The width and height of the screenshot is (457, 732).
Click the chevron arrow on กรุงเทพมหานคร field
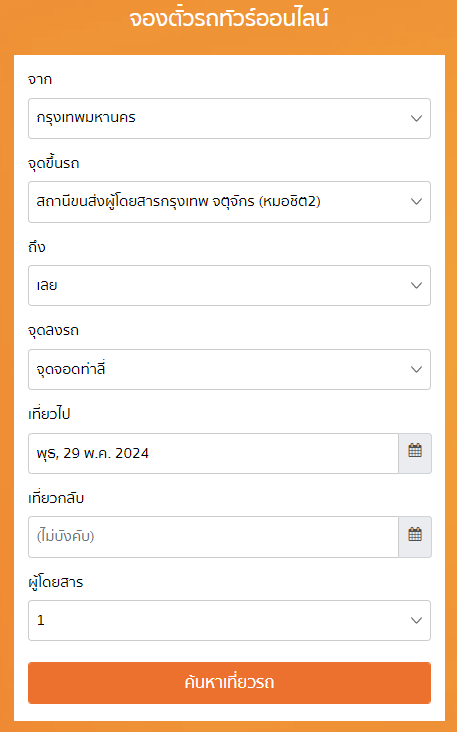click(x=416, y=118)
